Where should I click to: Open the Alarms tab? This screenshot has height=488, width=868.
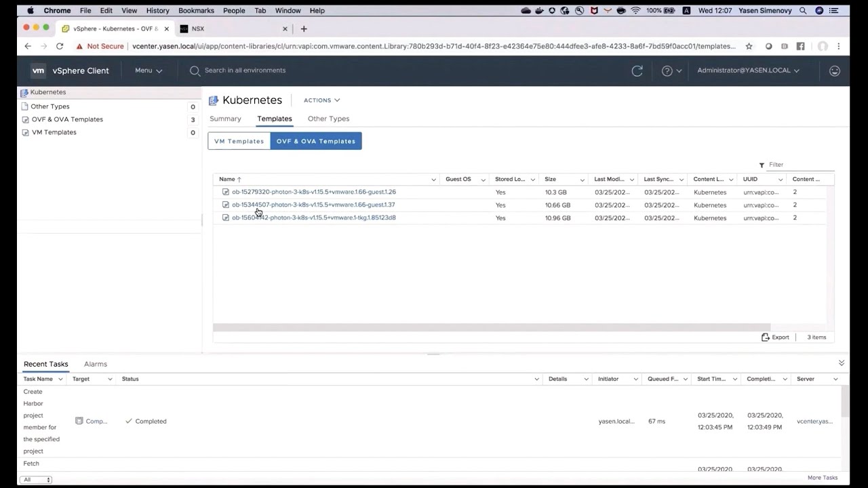click(95, 364)
